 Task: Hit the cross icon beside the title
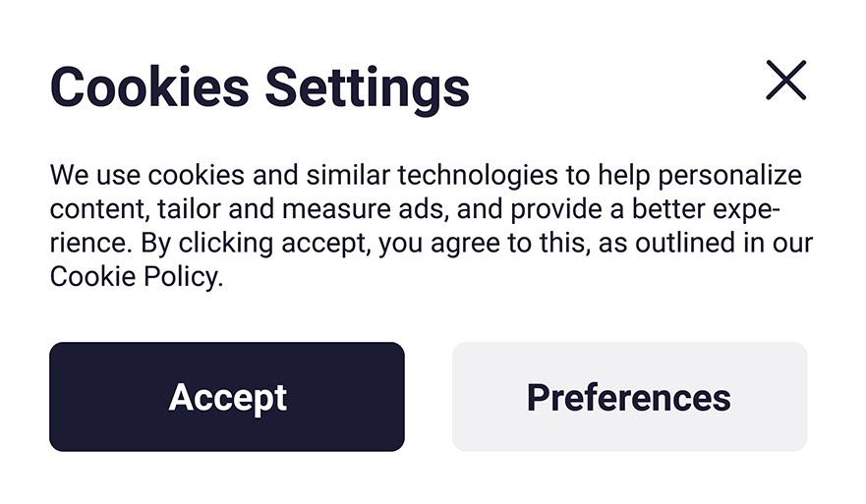[785, 81]
